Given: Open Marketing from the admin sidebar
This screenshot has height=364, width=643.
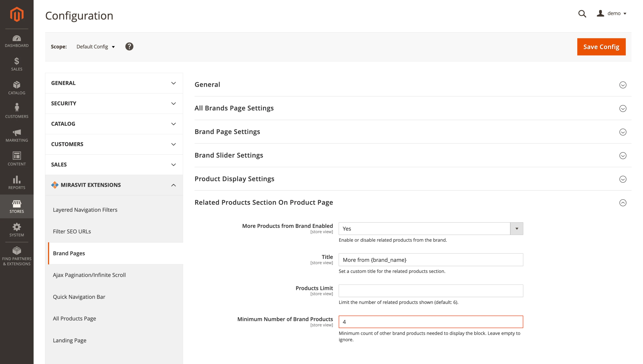Looking at the screenshot, I should tap(17, 135).
